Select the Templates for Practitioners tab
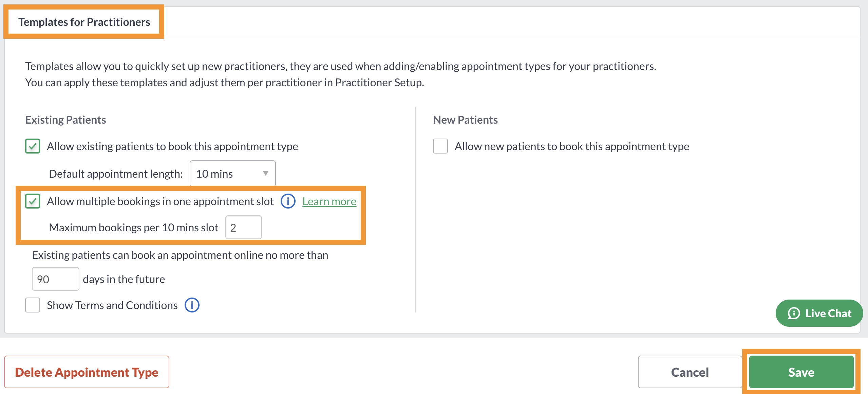The height and width of the screenshot is (394, 868). click(x=84, y=22)
